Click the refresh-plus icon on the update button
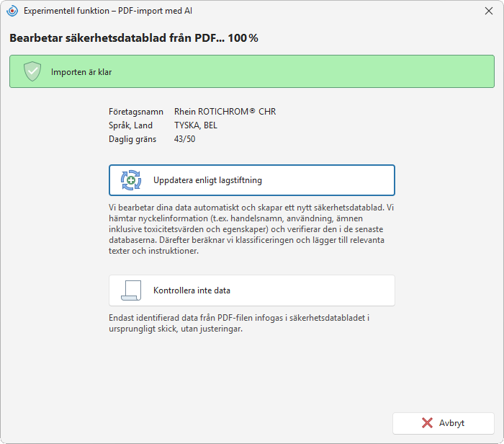 coord(131,180)
